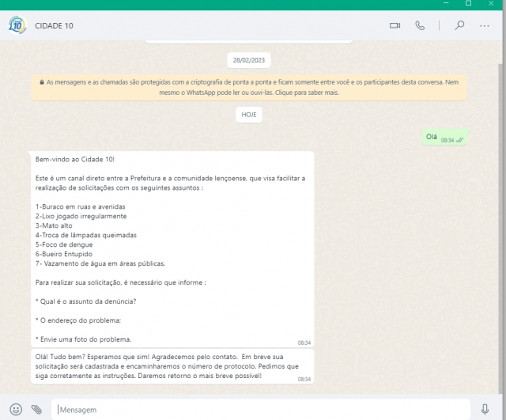Viewport: 506px width, 420px height.
Task: Select the '5-Foco de dengue' line
Action: (x=64, y=244)
